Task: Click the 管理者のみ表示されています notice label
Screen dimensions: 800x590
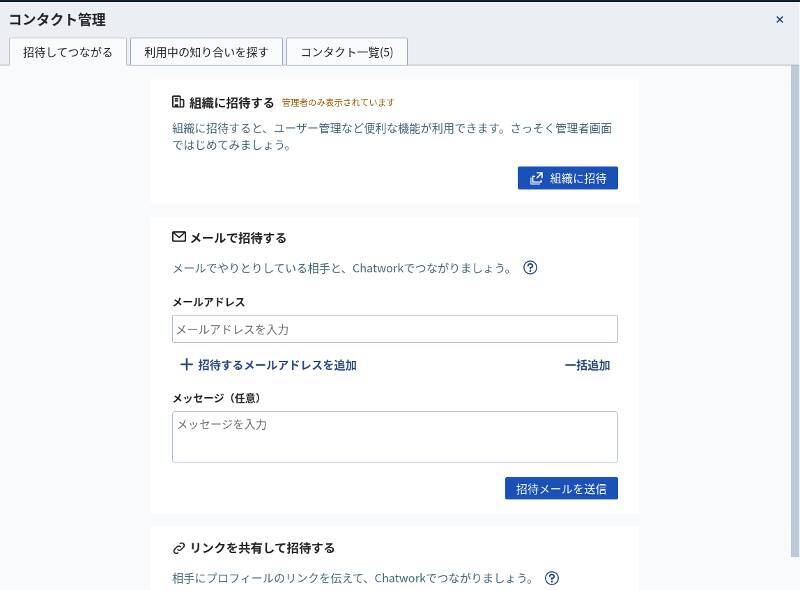Action: pos(337,103)
